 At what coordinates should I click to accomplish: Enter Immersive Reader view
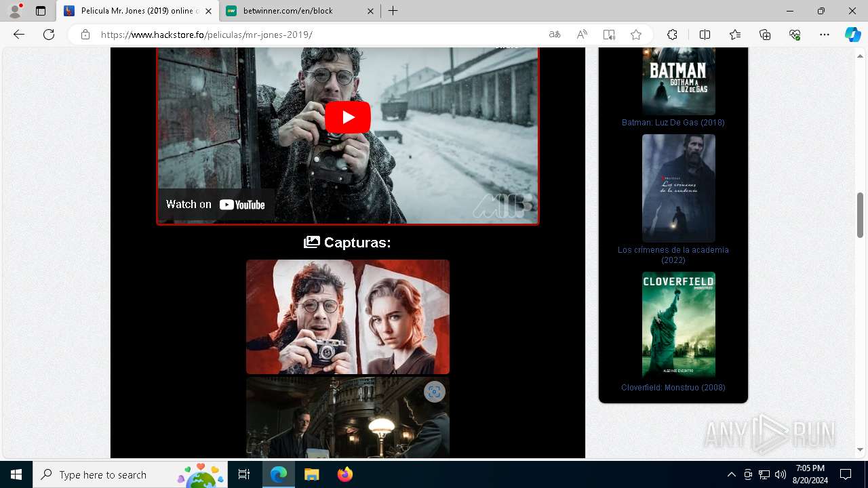tap(609, 35)
